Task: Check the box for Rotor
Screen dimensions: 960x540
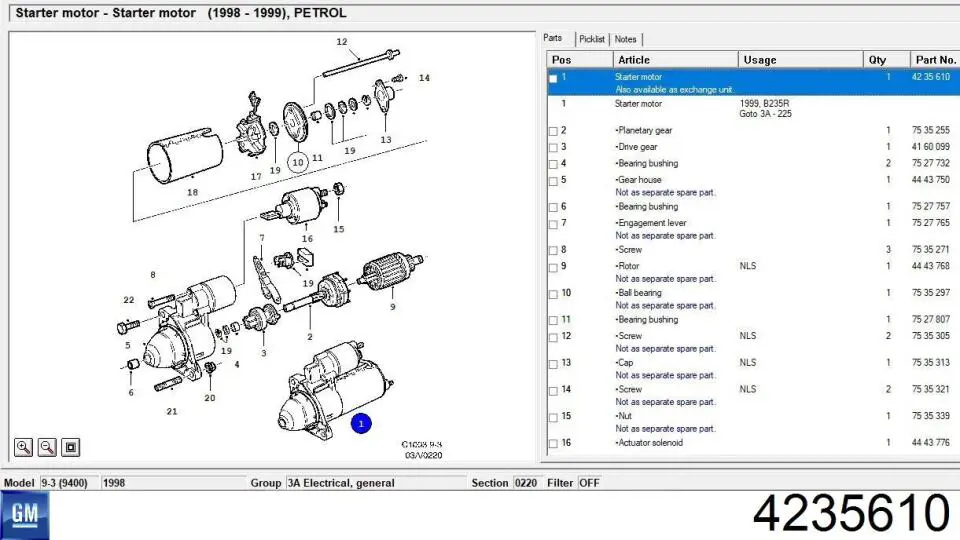Action: click(553, 268)
